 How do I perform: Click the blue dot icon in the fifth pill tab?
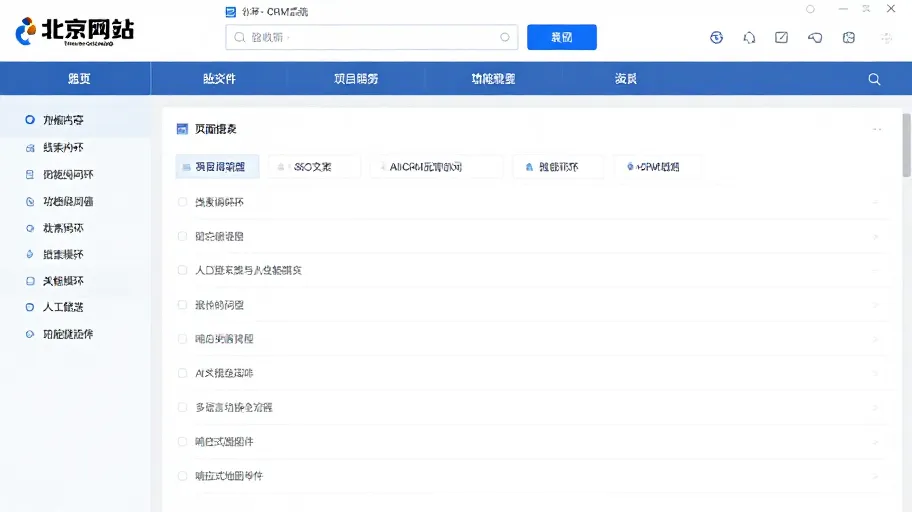630,167
